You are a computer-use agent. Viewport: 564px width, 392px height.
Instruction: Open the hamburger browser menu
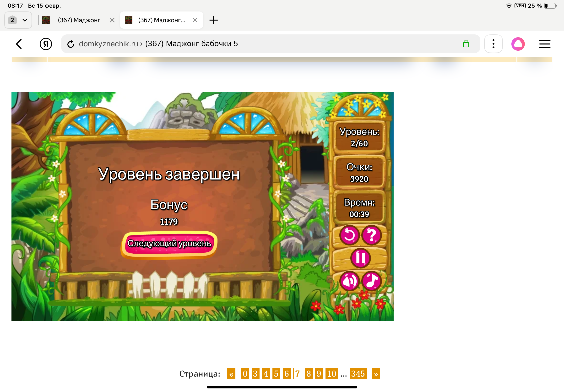545,44
